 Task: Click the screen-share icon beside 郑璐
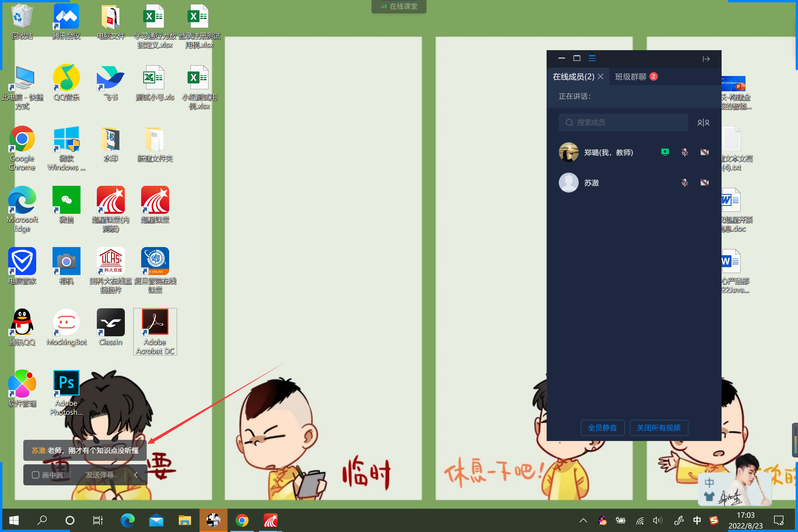coord(665,152)
